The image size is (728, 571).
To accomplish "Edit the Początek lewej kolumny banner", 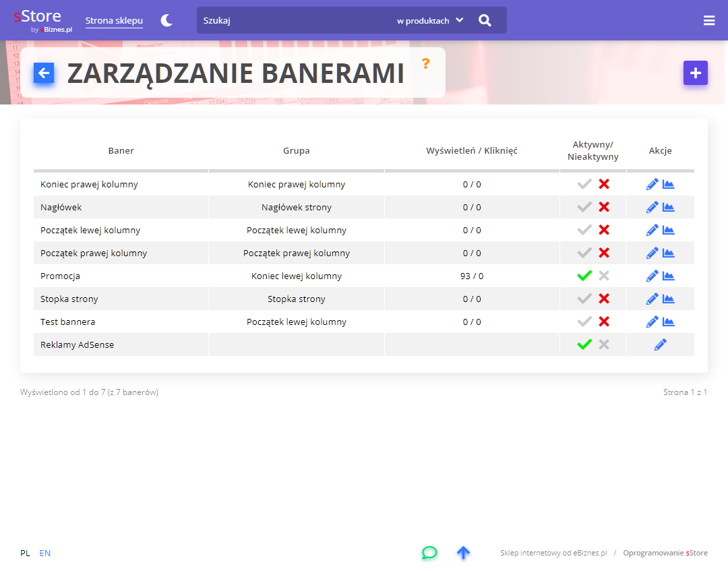I will 652,231.
